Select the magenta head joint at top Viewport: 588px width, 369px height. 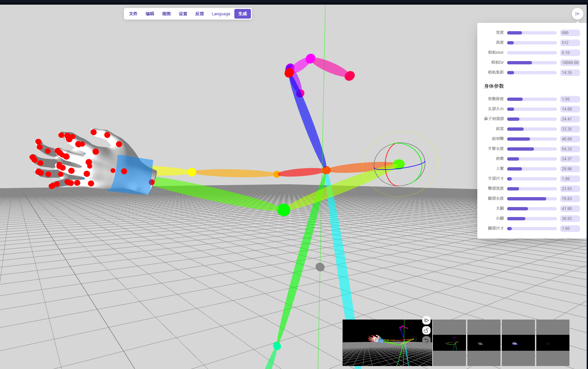pyautogui.click(x=310, y=59)
